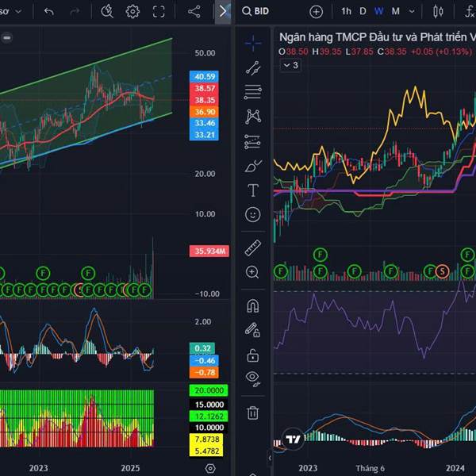Viewport: 476px width, 476px height.
Task: Toggle magnet mode
Action: [x=253, y=305]
